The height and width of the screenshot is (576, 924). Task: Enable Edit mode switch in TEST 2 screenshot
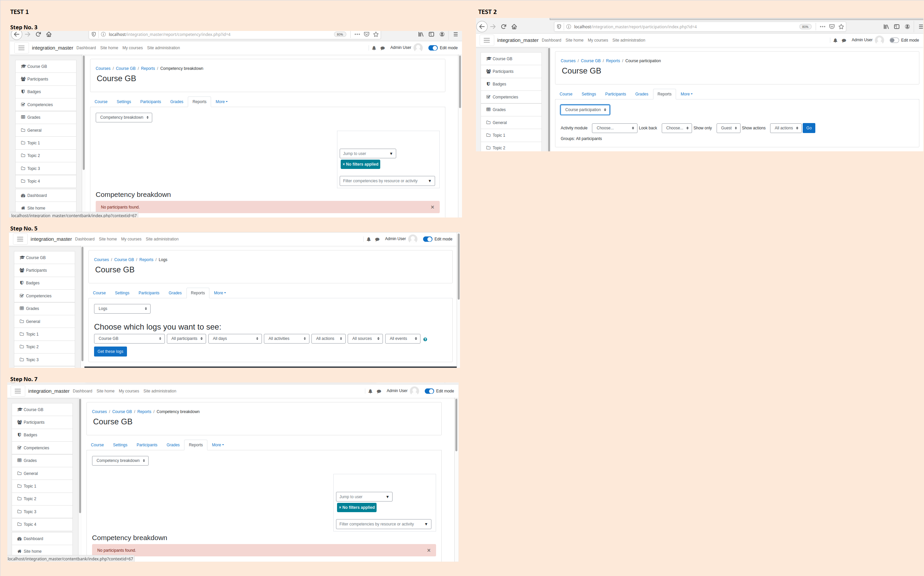tap(894, 40)
